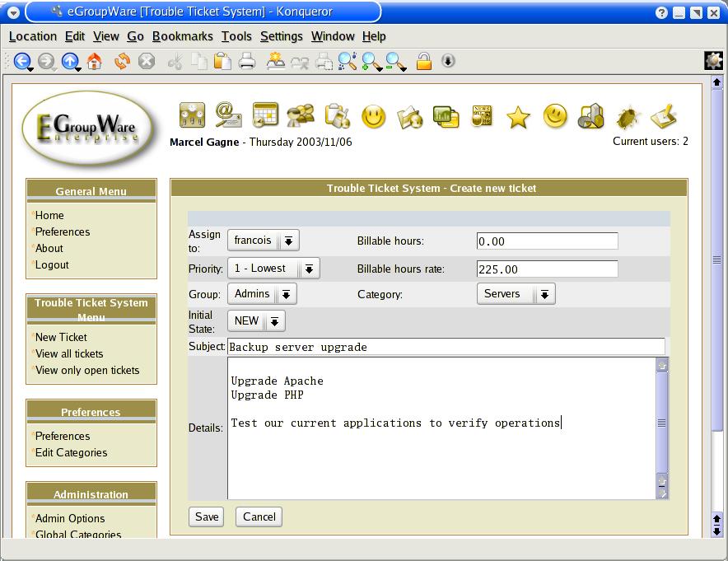Click the address book people icon
Screen dimensions: 728x561
click(301, 115)
